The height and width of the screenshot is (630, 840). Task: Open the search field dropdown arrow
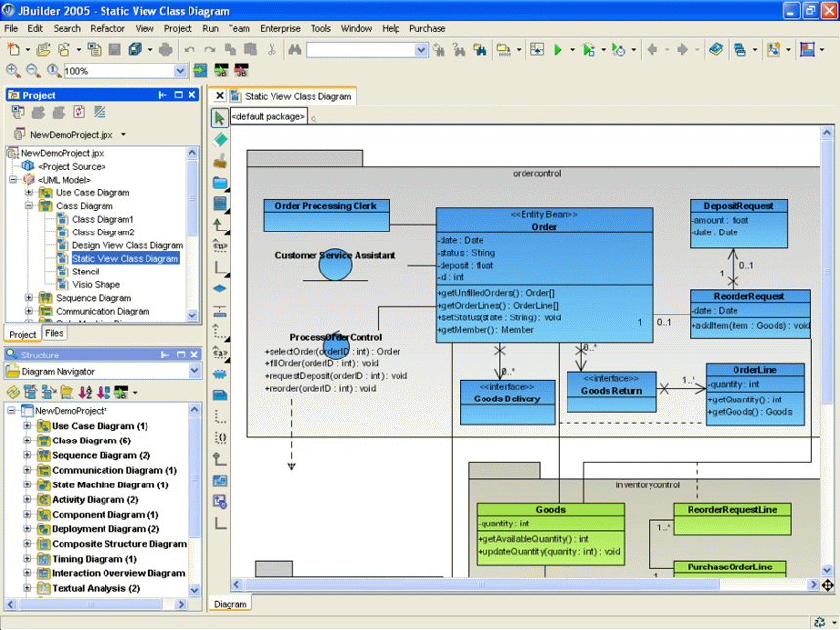[421, 50]
